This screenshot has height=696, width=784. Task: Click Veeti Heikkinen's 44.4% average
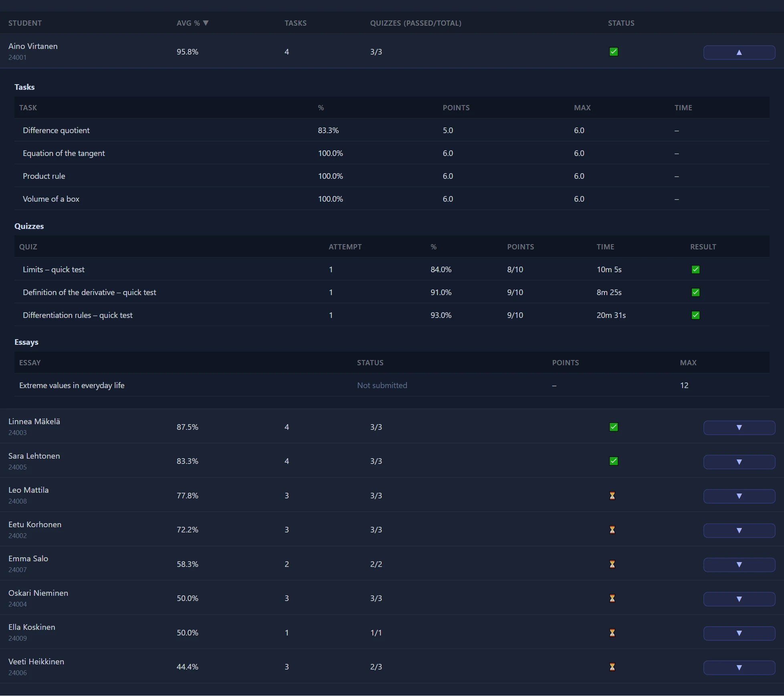[187, 667]
